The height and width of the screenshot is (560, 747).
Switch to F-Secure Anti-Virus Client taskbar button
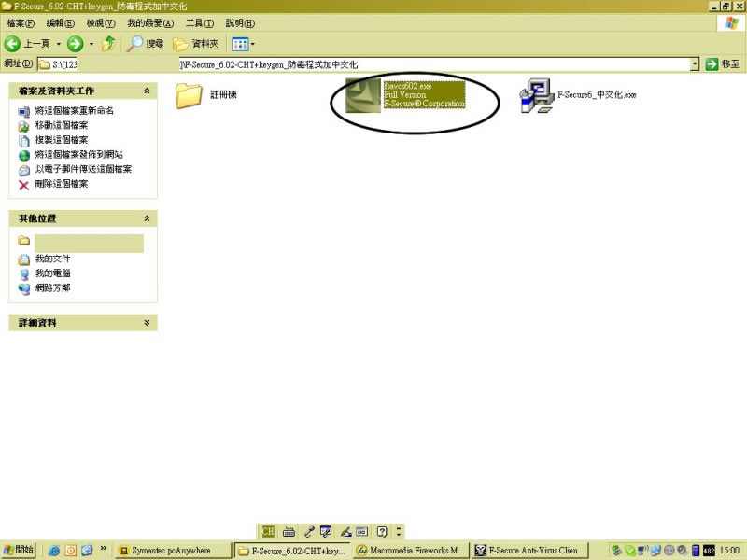click(x=530, y=551)
